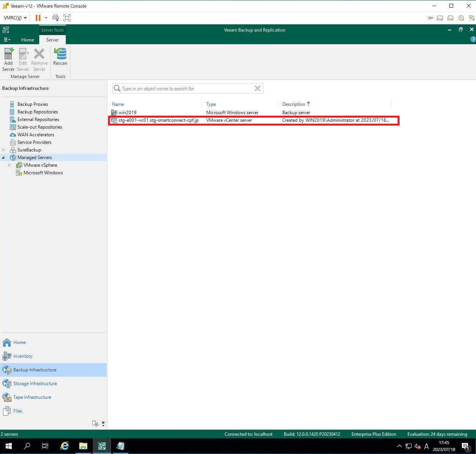476x454 pixels.
Task: Open the notification center icon
Action: [x=466, y=446]
